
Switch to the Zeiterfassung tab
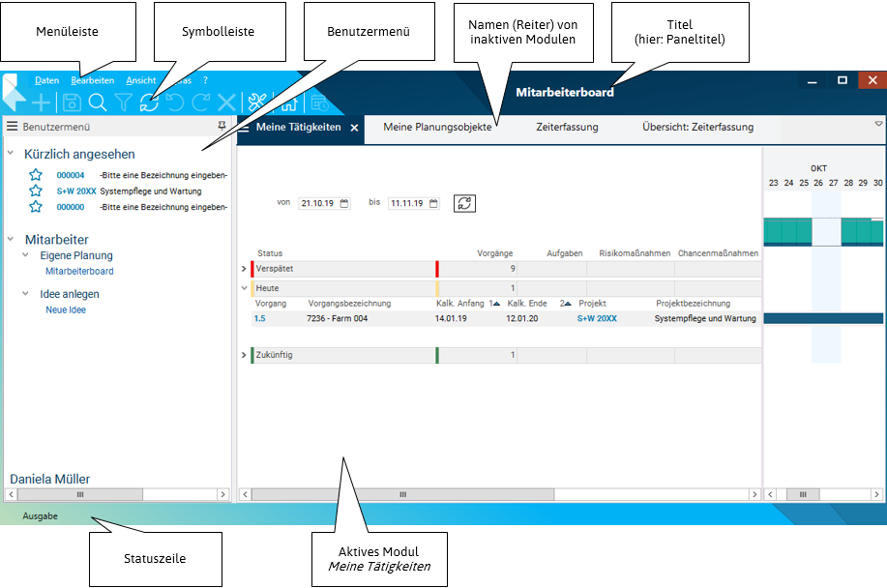point(567,127)
